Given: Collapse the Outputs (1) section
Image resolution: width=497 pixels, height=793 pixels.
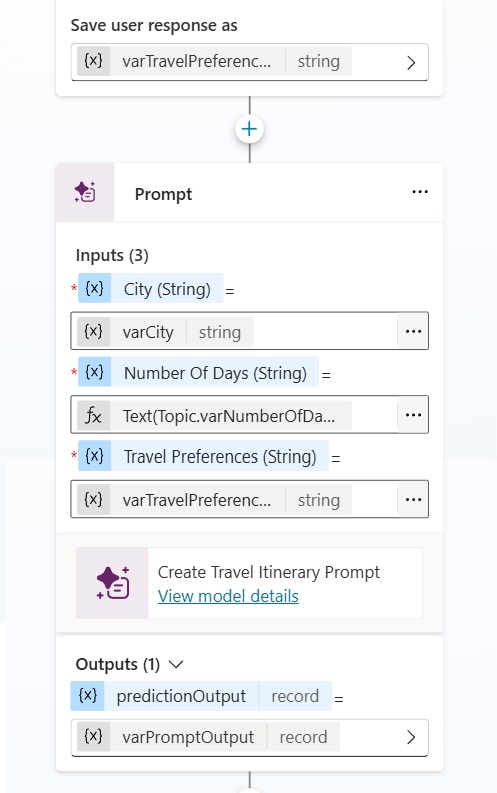Looking at the screenshot, I should (175, 665).
